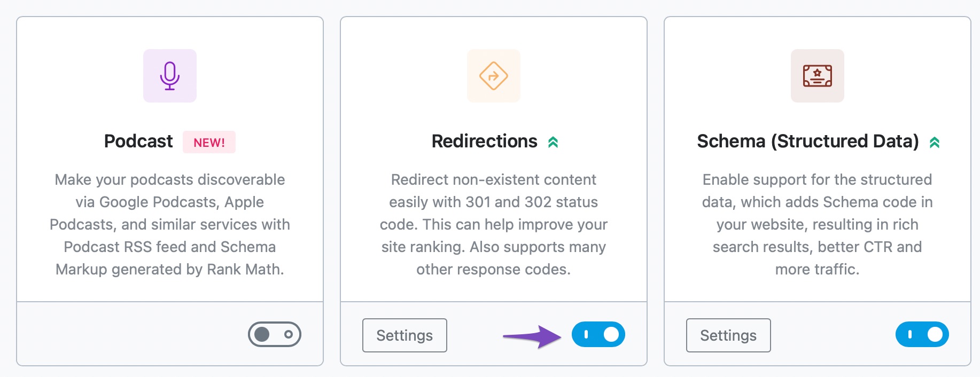Viewport: 980px width, 377px height.
Task: Turn off the Schema module toggle
Action: 922,334
